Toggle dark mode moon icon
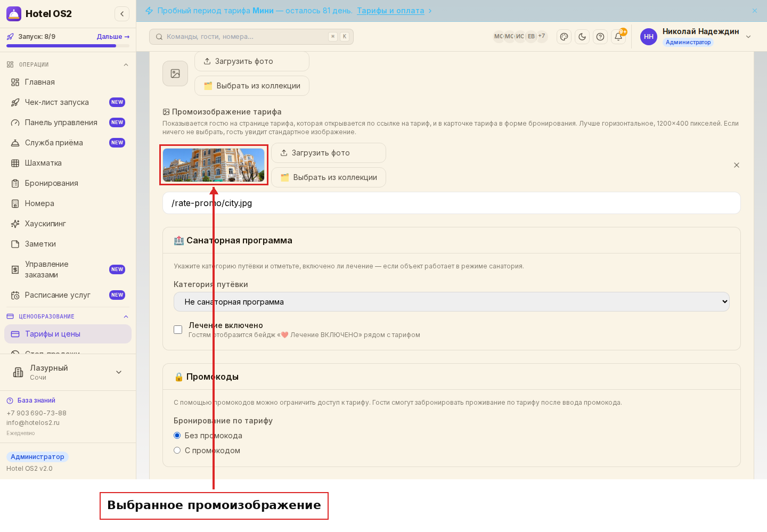 pos(582,37)
